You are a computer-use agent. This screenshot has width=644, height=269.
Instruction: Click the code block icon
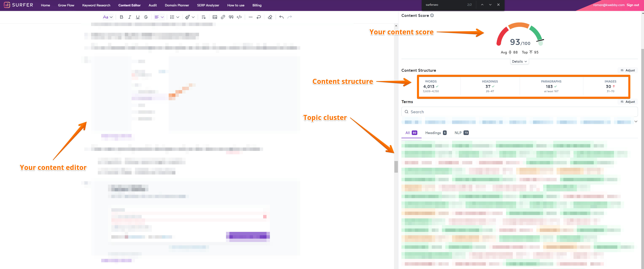pos(240,17)
